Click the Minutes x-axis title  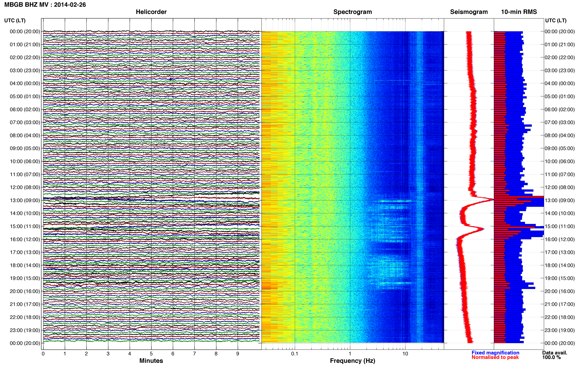pyautogui.click(x=151, y=361)
